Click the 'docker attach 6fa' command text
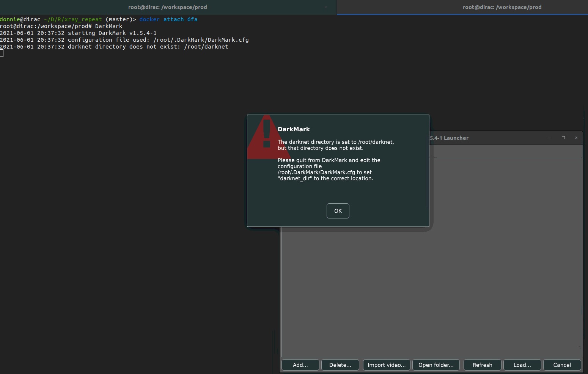 click(x=168, y=19)
